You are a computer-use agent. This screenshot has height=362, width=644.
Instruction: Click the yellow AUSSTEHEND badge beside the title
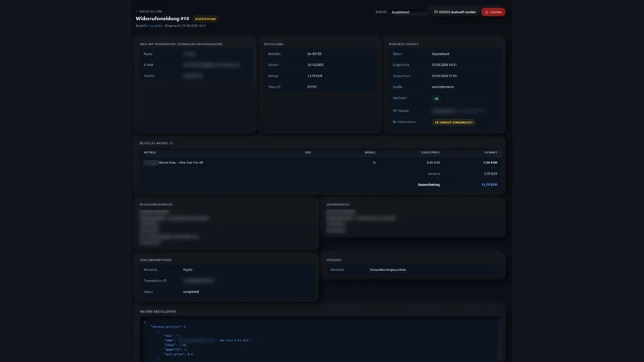point(205,19)
